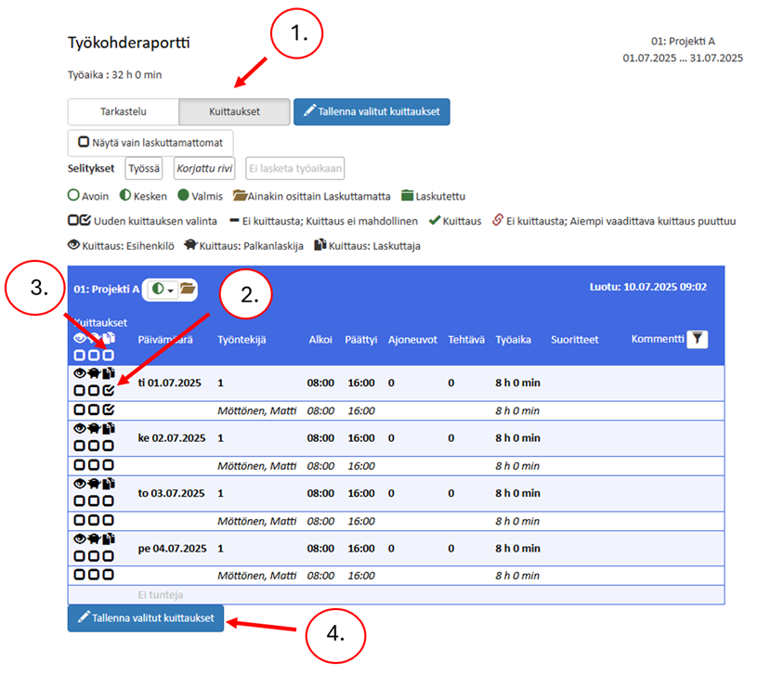Click the green Kuittaus checkmark legend icon
784x675 pixels.
click(434, 221)
